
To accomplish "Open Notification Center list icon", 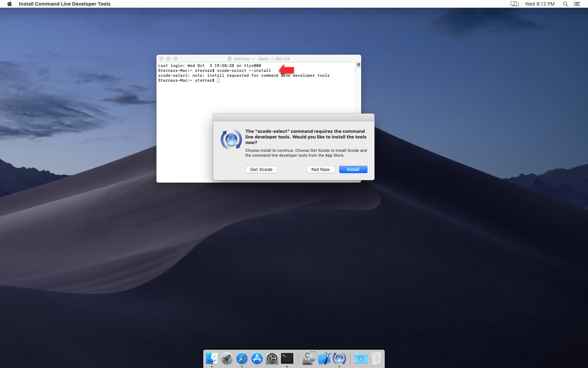I will (577, 4).
